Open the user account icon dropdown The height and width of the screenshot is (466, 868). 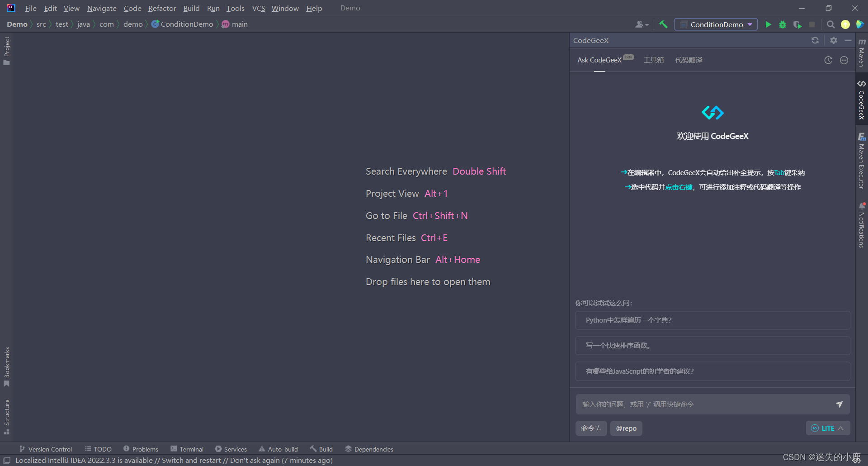642,24
